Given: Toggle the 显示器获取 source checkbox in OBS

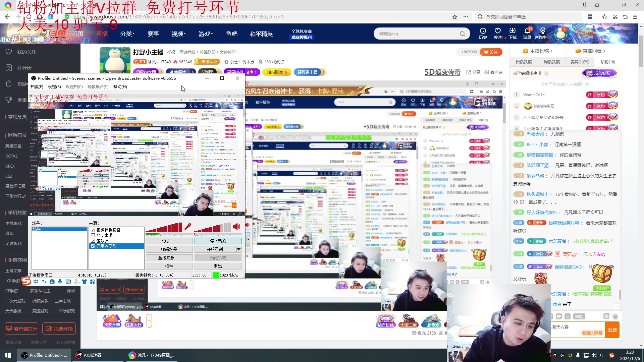Looking at the screenshot, I should pos(93,246).
